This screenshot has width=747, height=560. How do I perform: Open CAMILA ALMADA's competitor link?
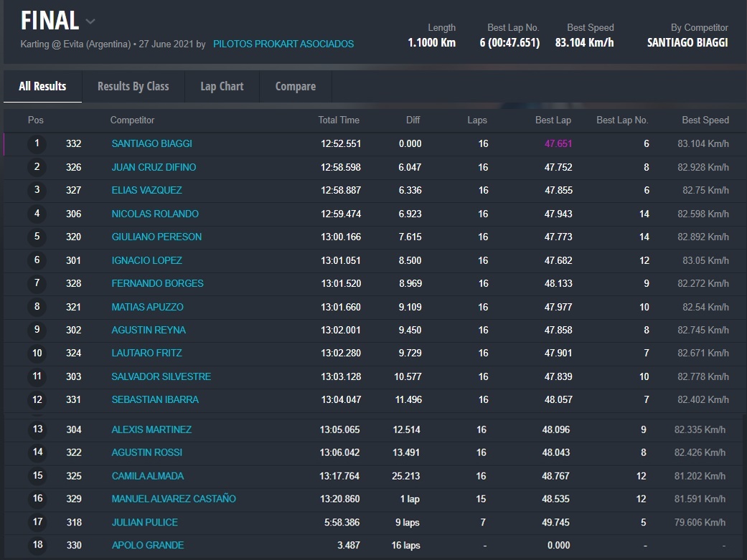[147, 475]
